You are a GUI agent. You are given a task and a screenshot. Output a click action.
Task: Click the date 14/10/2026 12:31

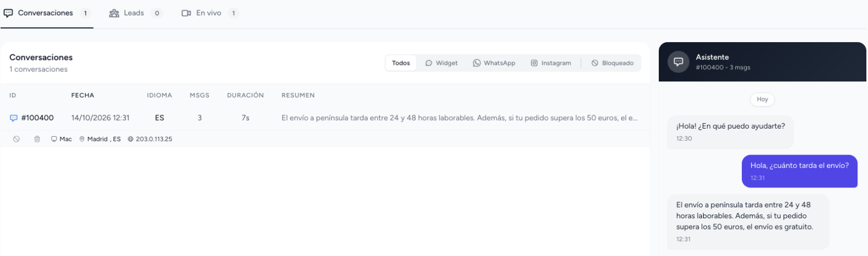pos(100,118)
